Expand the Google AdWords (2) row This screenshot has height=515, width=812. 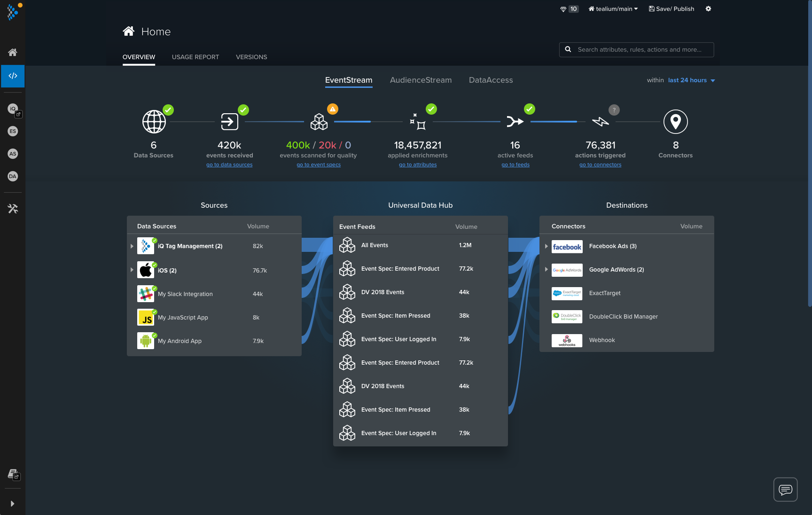pos(547,269)
